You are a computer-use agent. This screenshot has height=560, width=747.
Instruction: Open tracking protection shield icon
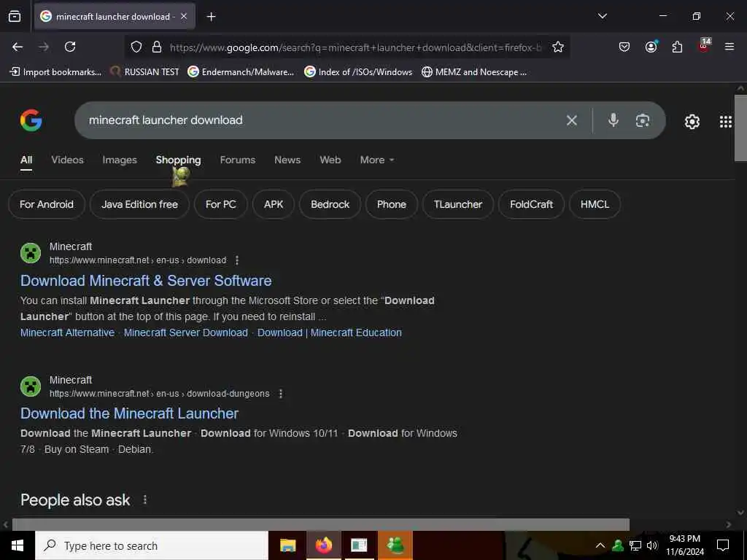click(136, 47)
